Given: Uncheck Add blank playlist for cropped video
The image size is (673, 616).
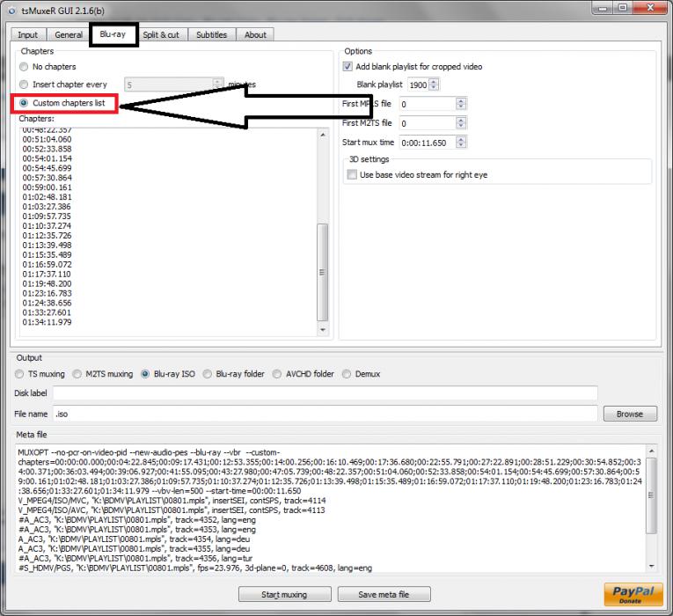Looking at the screenshot, I should (x=348, y=67).
